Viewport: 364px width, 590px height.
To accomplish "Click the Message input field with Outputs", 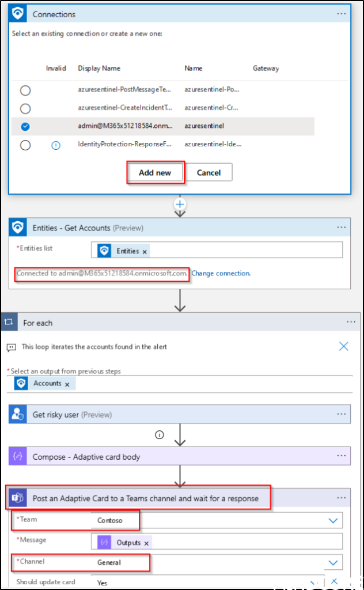I will click(x=242, y=542).
